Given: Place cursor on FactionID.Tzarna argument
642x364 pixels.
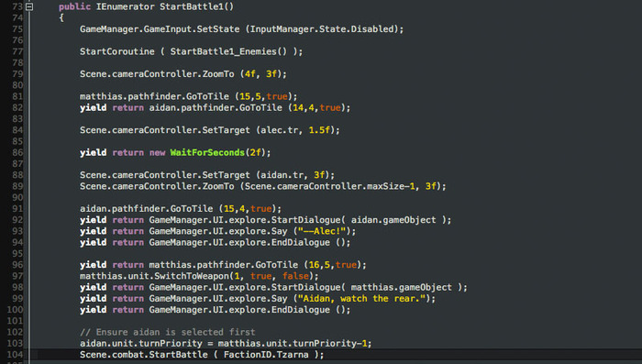Looking at the screenshot, I should pos(266,355).
